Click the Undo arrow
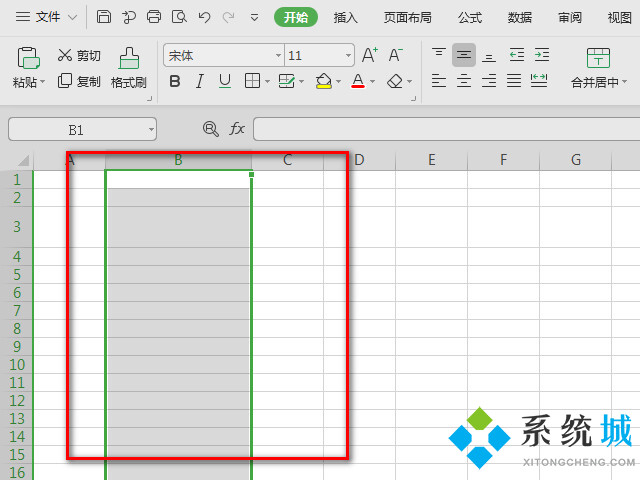The image size is (640, 480). tap(204, 17)
